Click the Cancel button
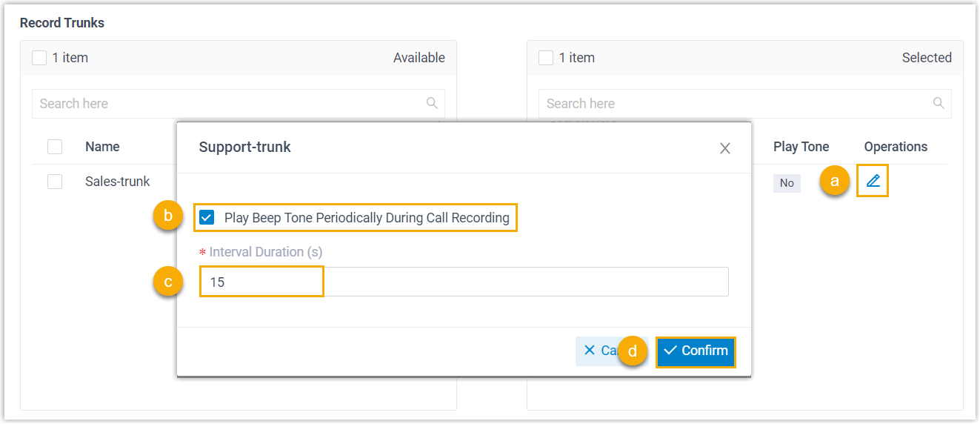The width and height of the screenshot is (980, 424). (x=599, y=351)
